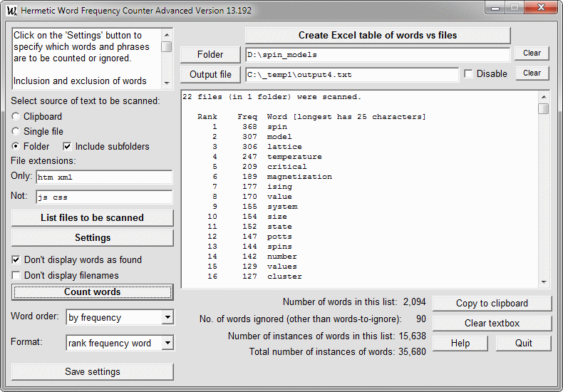The width and height of the screenshot is (563, 392).
Task: Open the Word order dropdown
Action: pyautogui.click(x=167, y=317)
